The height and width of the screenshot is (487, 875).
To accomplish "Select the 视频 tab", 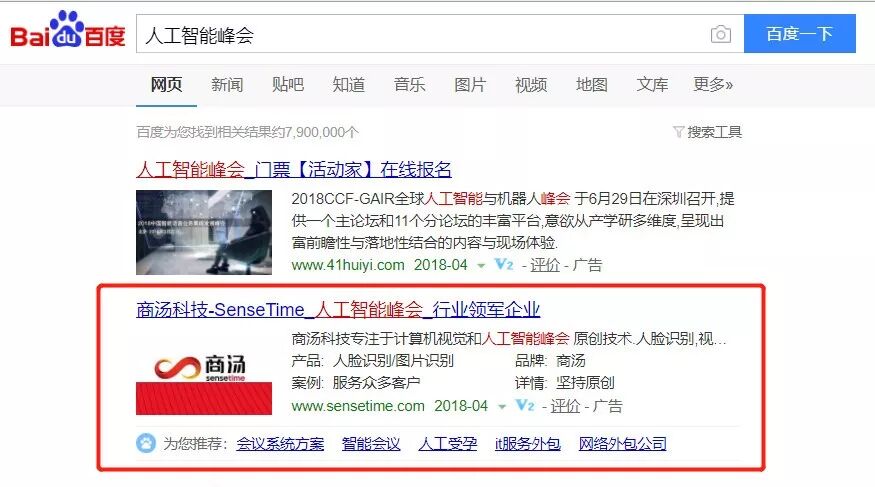I will coord(531,84).
